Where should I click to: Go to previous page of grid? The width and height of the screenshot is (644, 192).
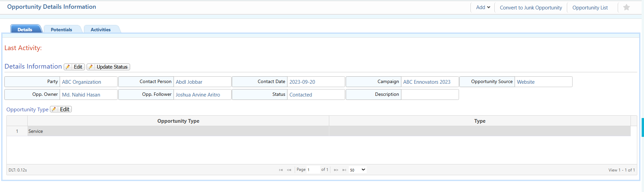[289, 170]
